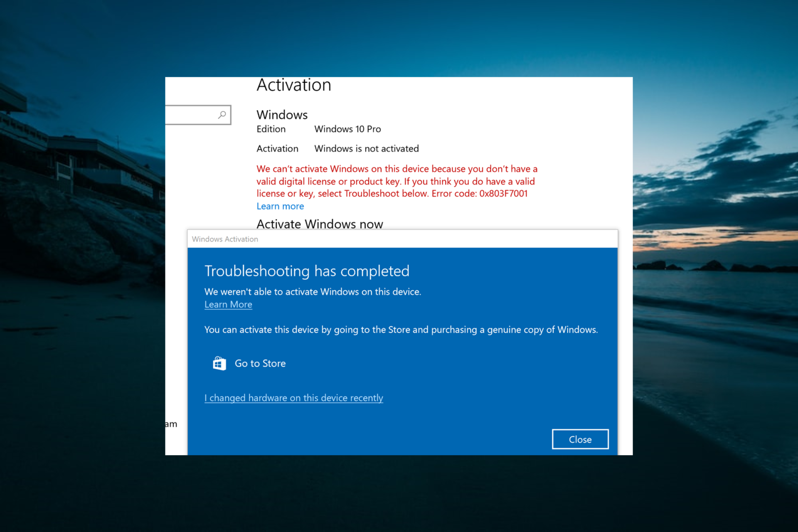Click the Edition label
Viewport: 798px width, 532px height.
271,129
